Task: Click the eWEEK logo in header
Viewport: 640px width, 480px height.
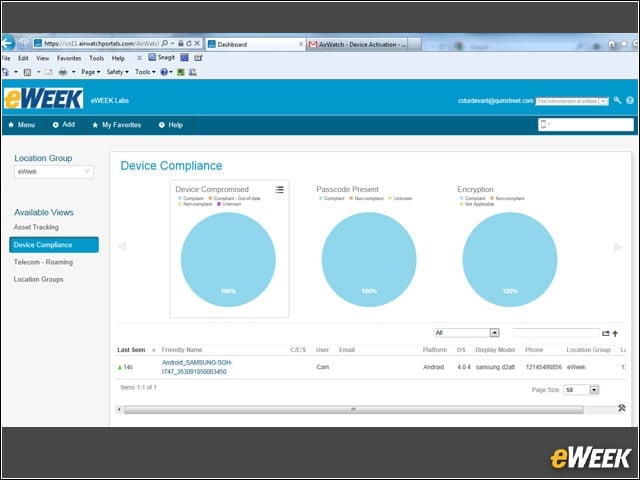Action: (44, 99)
